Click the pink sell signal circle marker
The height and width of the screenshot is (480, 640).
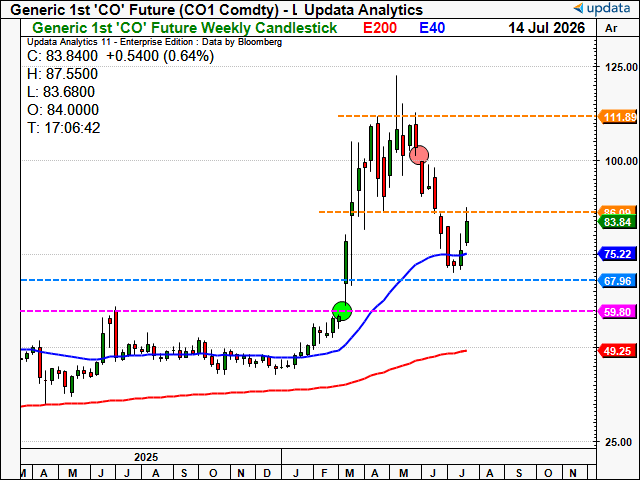[419, 155]
